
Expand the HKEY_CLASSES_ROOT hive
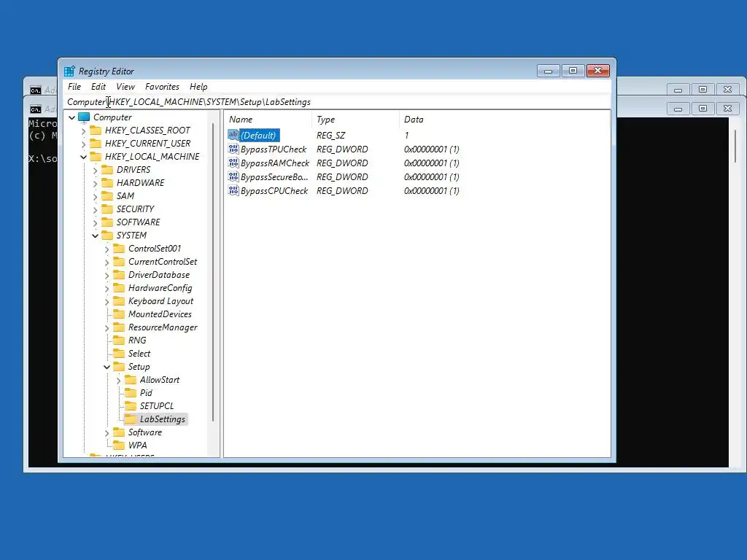(84, 131)
